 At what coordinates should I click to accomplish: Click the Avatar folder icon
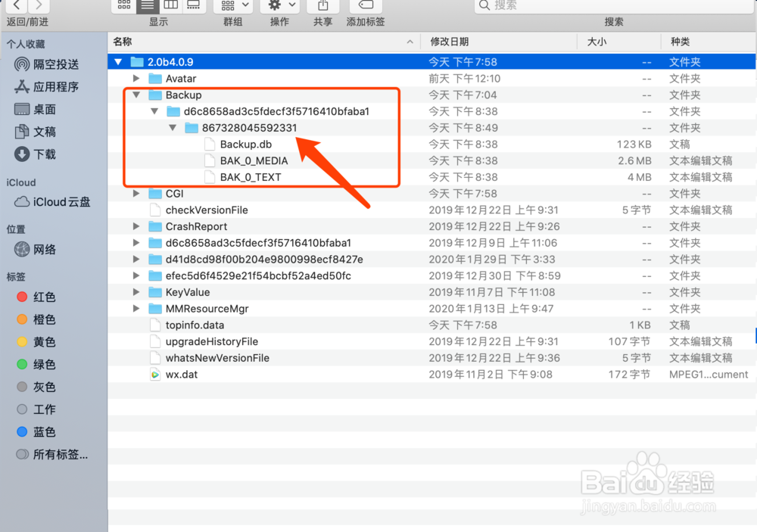[155, 78]
